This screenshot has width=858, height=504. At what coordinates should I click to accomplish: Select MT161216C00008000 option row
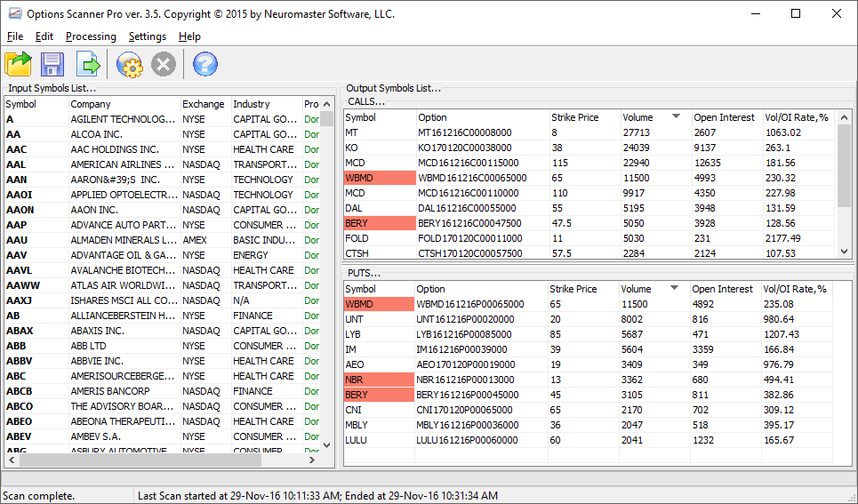465,132
